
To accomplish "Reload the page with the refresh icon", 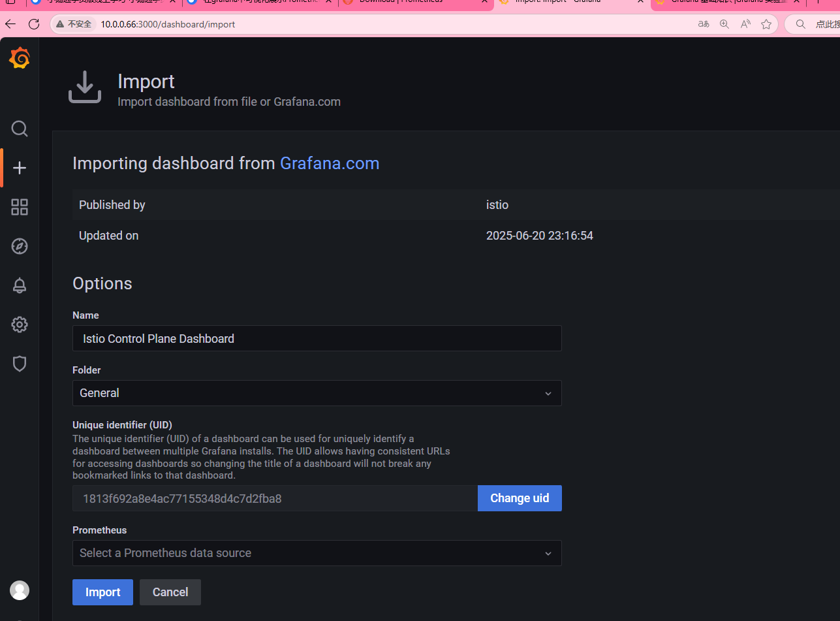I will coord(34,24).
